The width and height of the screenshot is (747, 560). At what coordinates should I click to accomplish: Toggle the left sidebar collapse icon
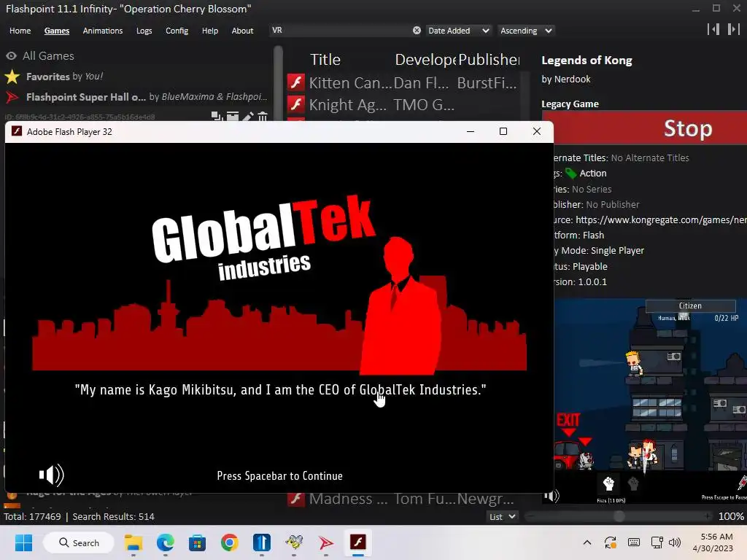pos(713,29)
